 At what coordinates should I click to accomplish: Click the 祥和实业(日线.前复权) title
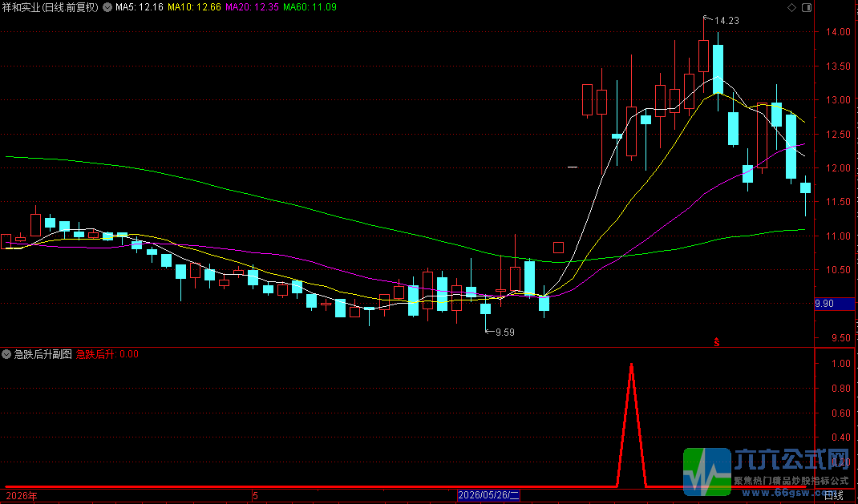point(51,7)
